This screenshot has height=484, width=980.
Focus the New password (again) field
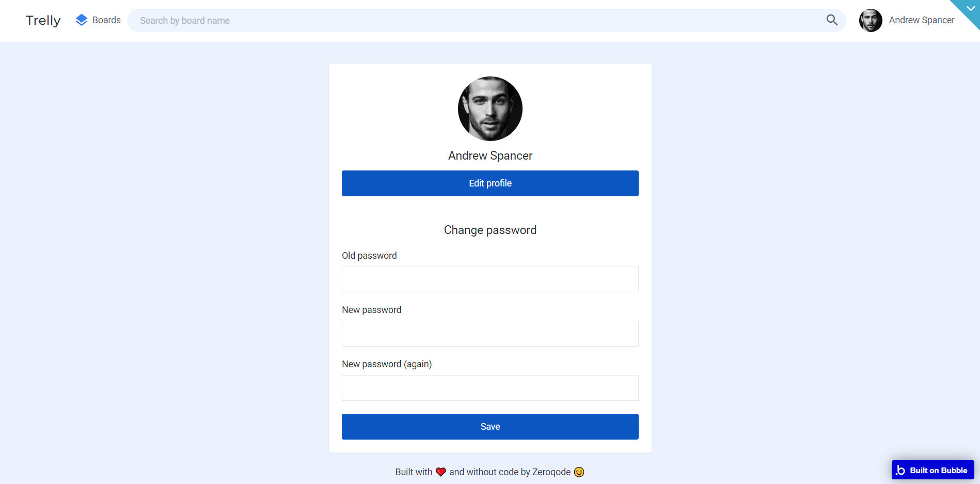490,388
